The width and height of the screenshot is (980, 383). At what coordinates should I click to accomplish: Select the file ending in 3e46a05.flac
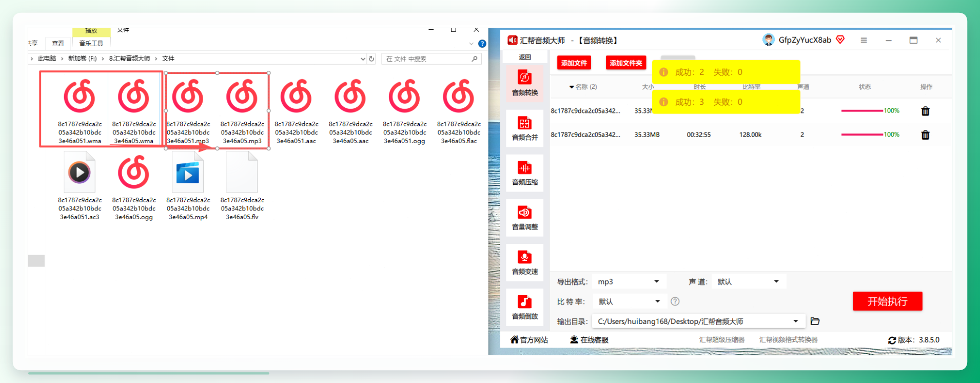(x=459, y=111)
